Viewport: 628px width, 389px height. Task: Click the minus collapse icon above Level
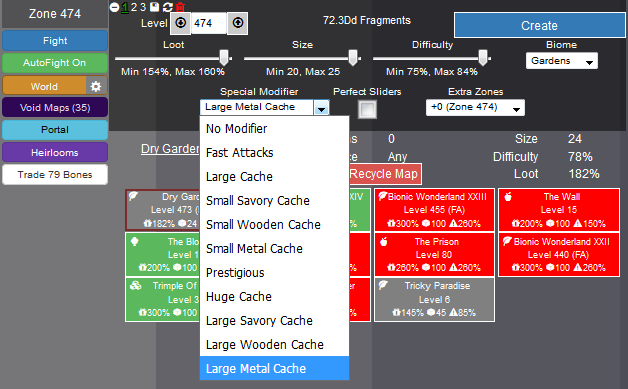point(114,7)
